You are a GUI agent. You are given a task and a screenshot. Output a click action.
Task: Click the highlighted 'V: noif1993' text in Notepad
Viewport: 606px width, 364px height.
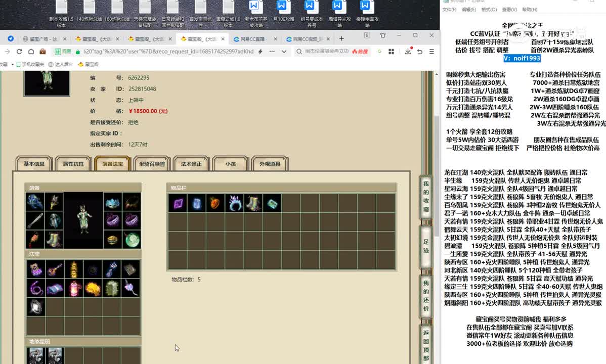tap(522, 58)
